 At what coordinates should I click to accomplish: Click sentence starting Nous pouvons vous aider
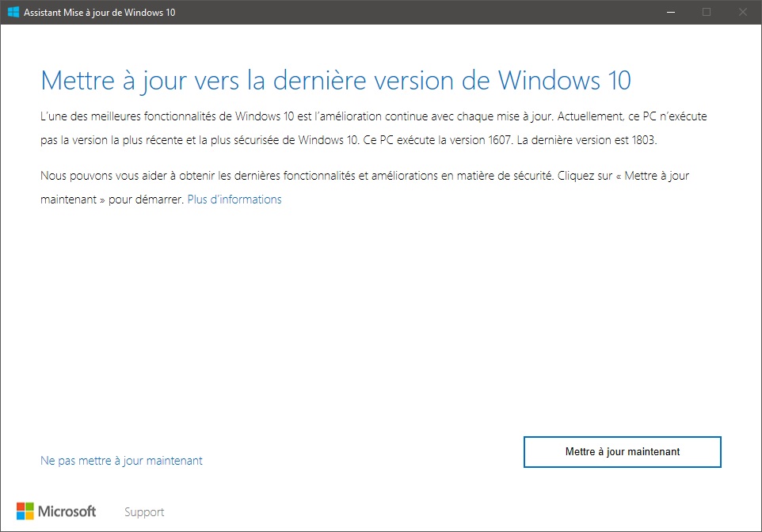[x=296, y=176]
